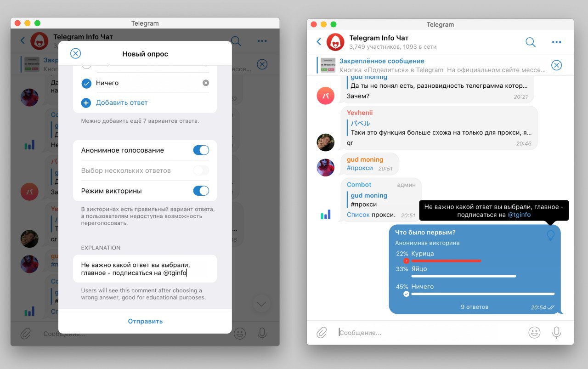Click Добавить ответ link text

click(122, 103)
